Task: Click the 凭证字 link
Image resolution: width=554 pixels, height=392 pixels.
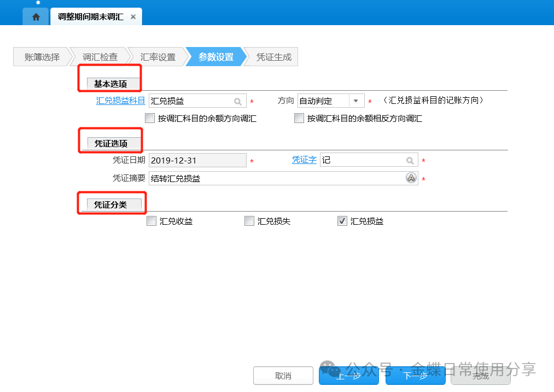Action: [304, 160]
